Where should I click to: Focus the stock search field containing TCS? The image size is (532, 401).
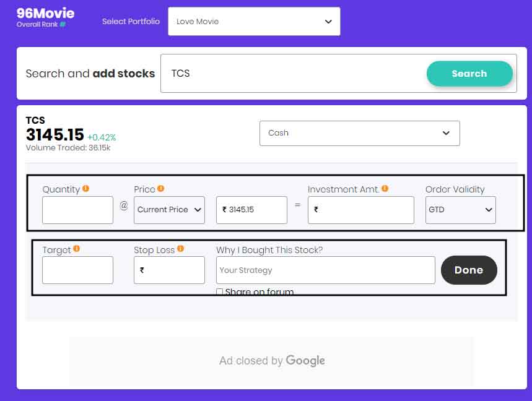point(292,74)
